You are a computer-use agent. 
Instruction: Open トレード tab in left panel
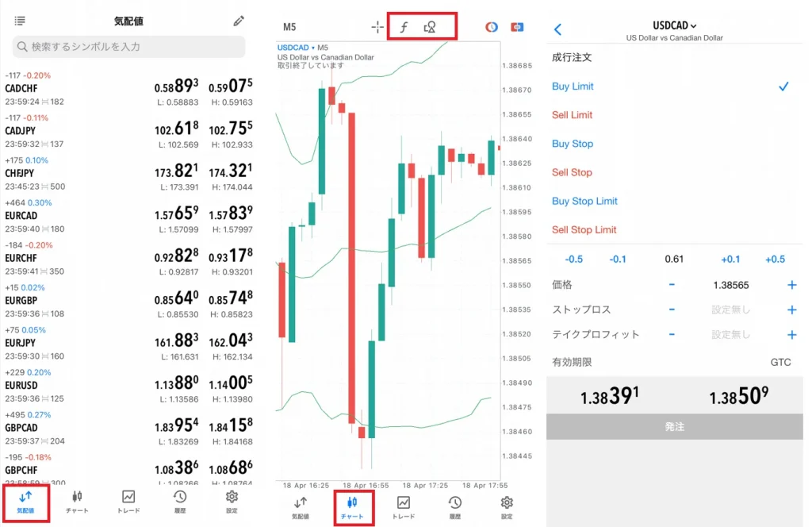[128, 502]
